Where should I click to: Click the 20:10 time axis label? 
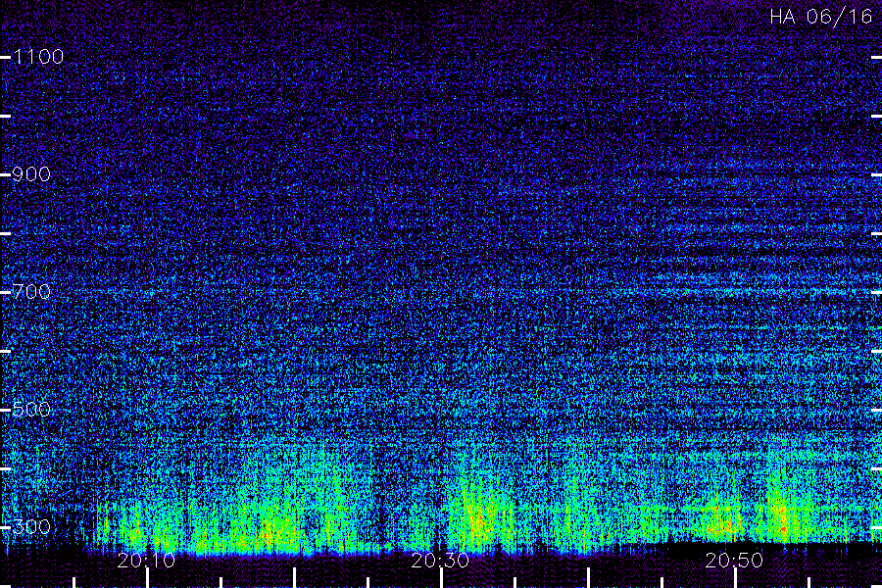[x=146, y=561]
